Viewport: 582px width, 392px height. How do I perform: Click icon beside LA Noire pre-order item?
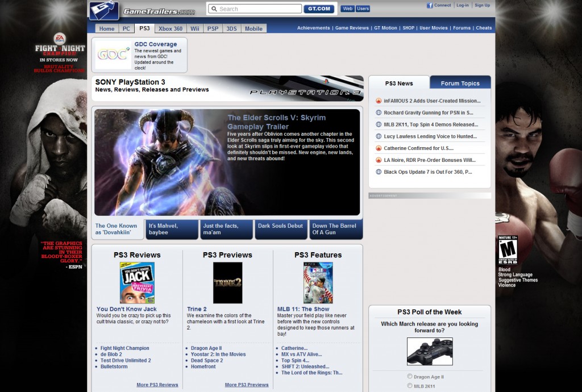click(x=379, y=160)
